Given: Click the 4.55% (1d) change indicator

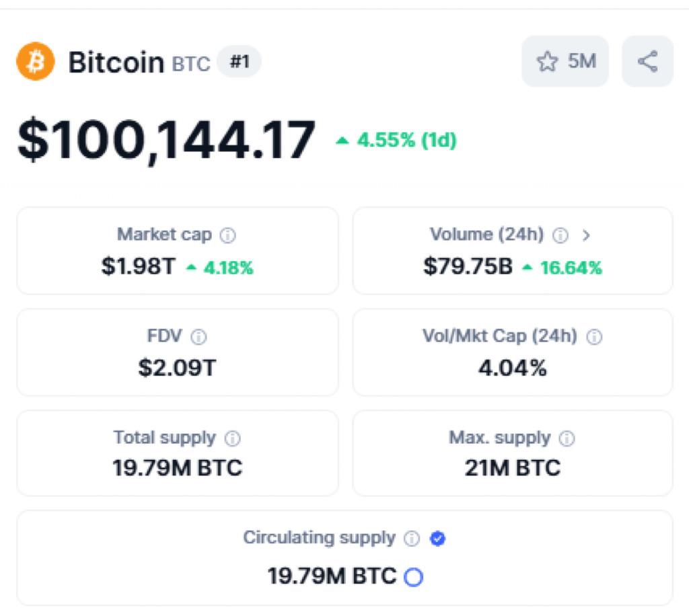Looking at the screenshot, I should pos(396,141).
